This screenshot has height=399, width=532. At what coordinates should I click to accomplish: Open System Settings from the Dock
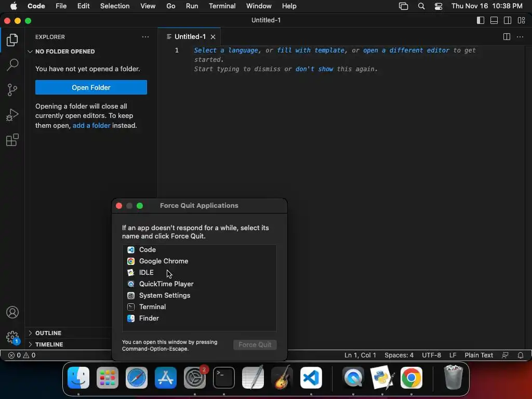[x=195, y=378]
